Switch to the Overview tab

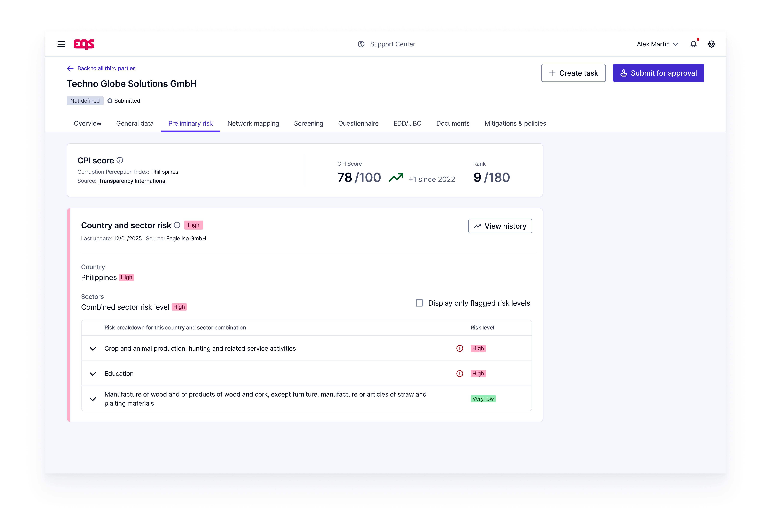point(87,123)
